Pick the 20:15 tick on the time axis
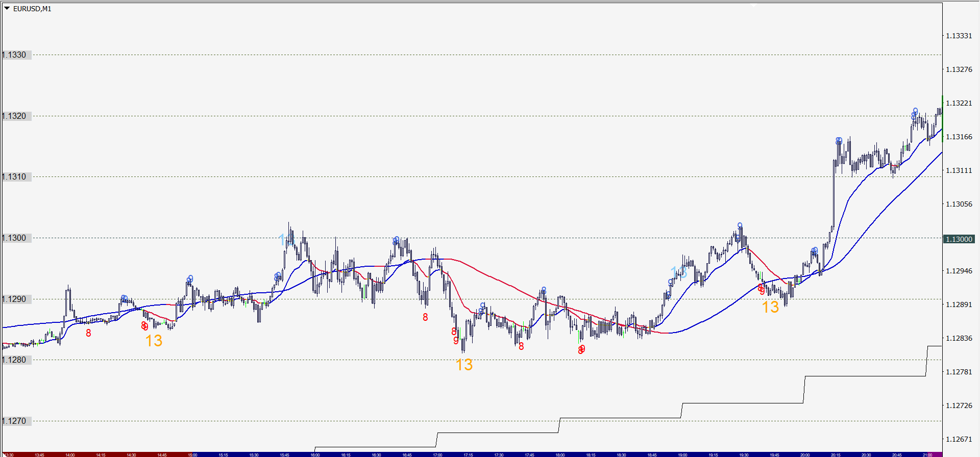980x457 pixels. tap(836, 454)
